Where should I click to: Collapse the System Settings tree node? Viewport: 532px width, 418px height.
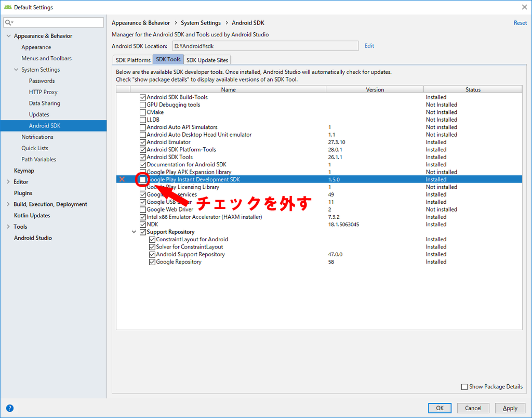coord(16,70)
